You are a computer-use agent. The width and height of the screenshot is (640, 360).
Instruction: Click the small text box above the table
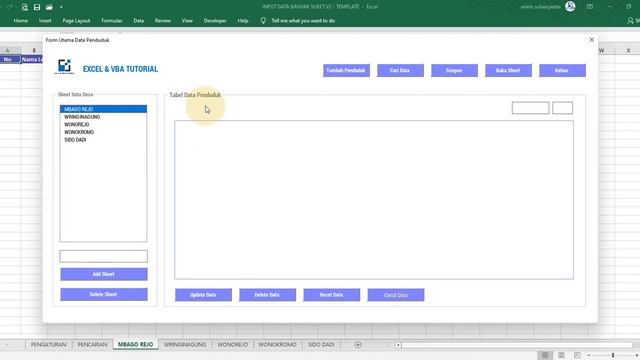coord(562,108)
